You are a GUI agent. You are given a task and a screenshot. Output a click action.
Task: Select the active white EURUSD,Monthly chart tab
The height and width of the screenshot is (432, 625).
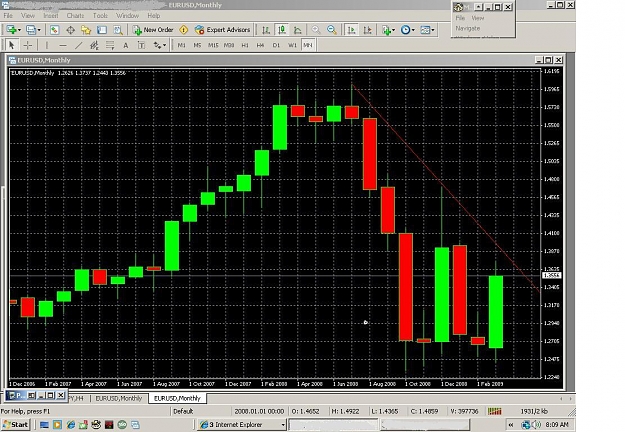(177, 398)
